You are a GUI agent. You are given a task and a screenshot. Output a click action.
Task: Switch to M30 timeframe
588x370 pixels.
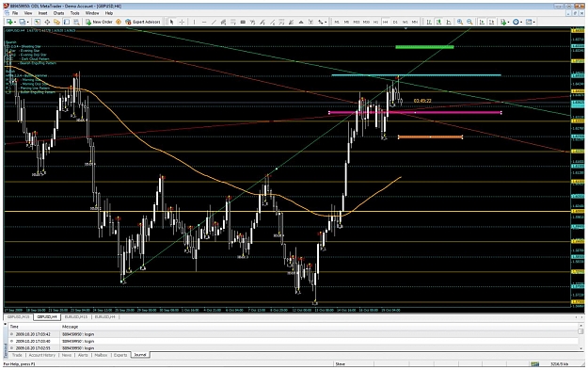366,22
